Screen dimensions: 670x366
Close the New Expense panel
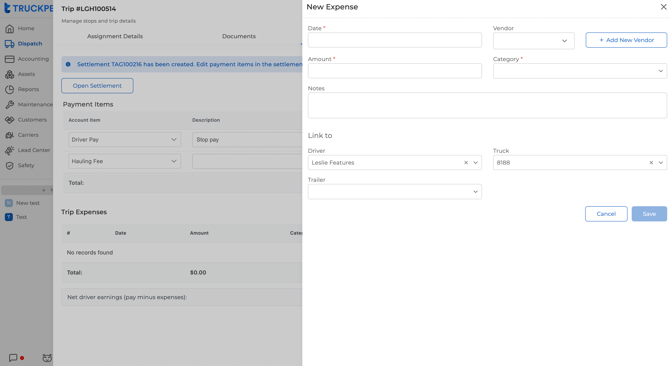pyautogui.click(x=664, y=7)
